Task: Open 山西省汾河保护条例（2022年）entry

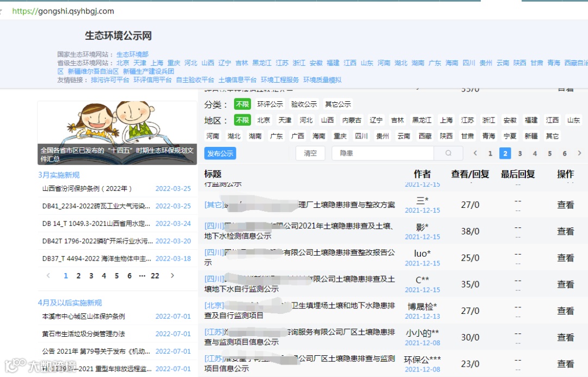Action: point(87,188)
